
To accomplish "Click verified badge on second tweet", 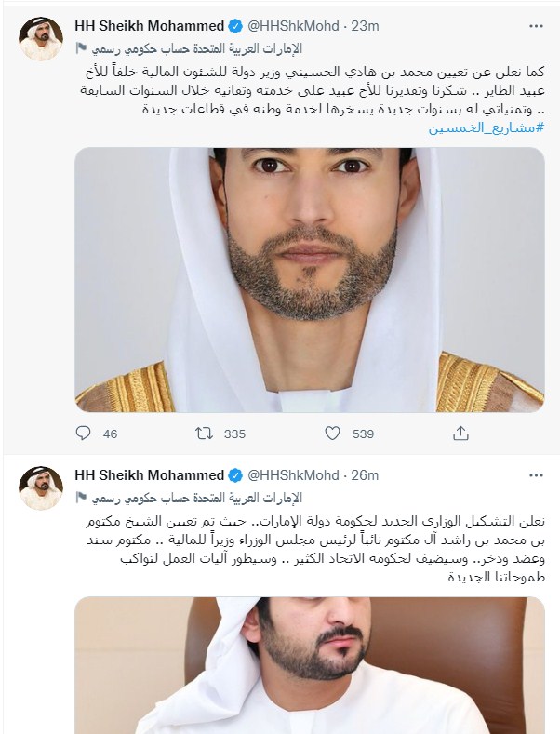I will click(x=235, y=475).
